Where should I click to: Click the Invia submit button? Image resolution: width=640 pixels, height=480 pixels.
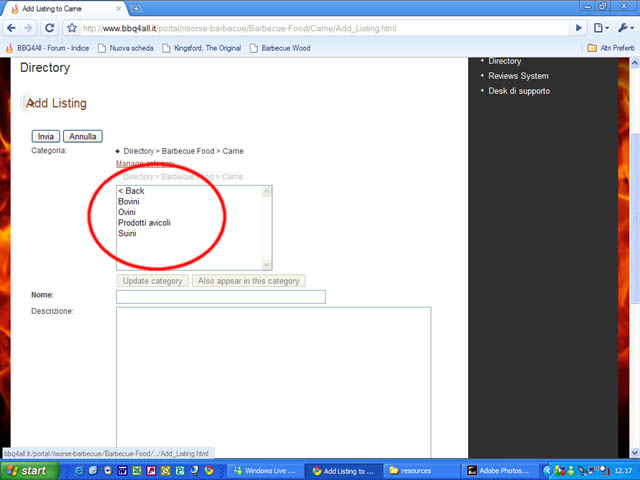(x=46, y=136)
